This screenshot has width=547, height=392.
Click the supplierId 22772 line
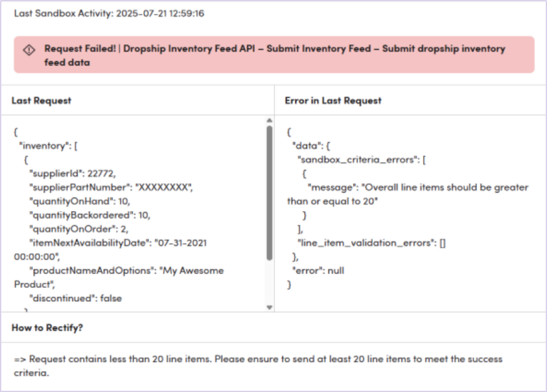pyautogui.click(x=72, y=174)
